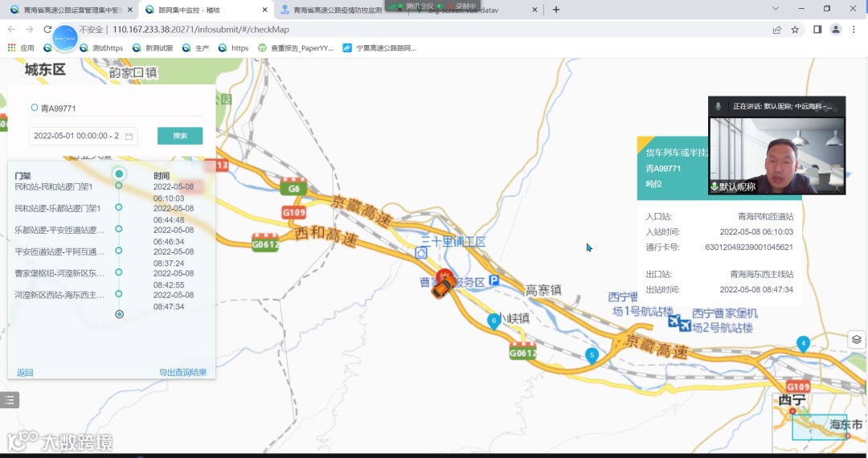Click the large teal start node of timeline
Viewport: 868px width, 458px height.
(119, 174)
